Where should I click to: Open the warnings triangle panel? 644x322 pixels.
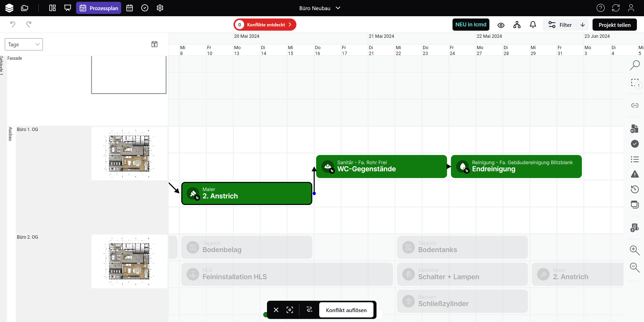635,174
